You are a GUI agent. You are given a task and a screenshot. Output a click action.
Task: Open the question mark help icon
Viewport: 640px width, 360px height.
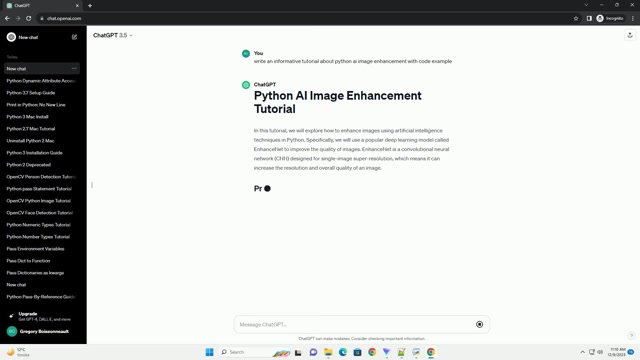(631, 335)
